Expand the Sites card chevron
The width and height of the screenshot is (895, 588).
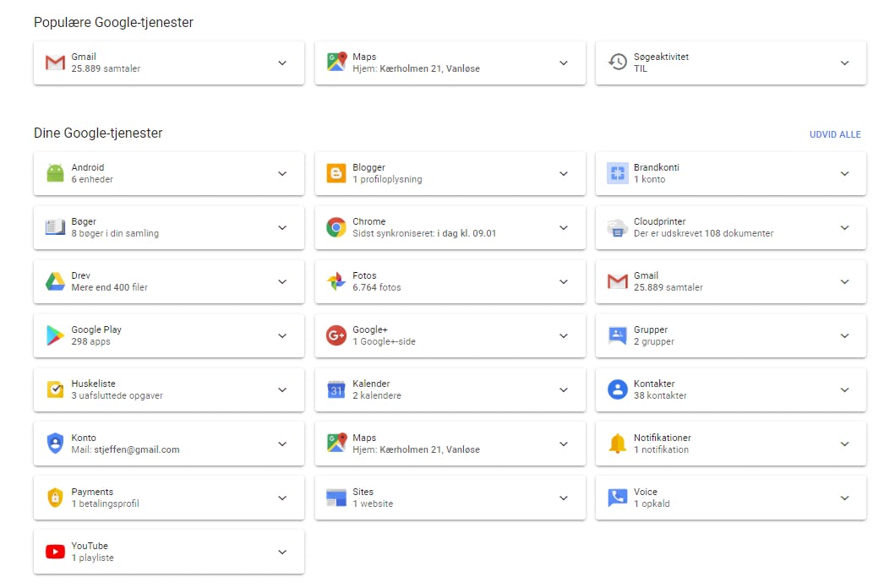(564, 498)
